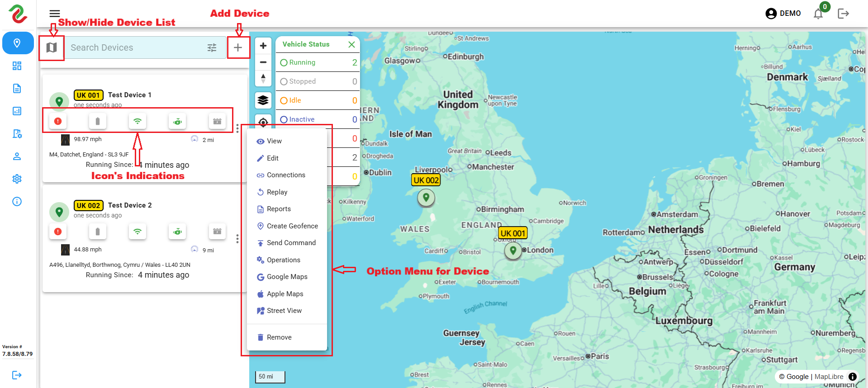Click the map layers icon

point(263,100)
